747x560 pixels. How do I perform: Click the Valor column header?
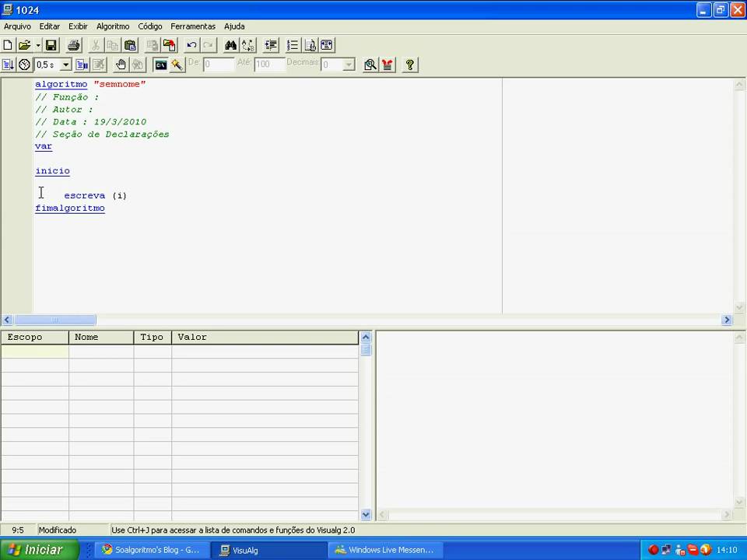tap(265, 337)
